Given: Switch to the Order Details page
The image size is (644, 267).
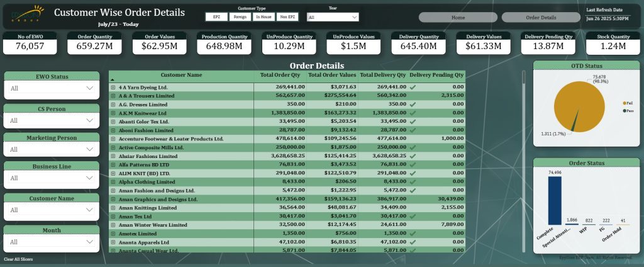Looking at the screenshot, I should [x=541, y=18].
